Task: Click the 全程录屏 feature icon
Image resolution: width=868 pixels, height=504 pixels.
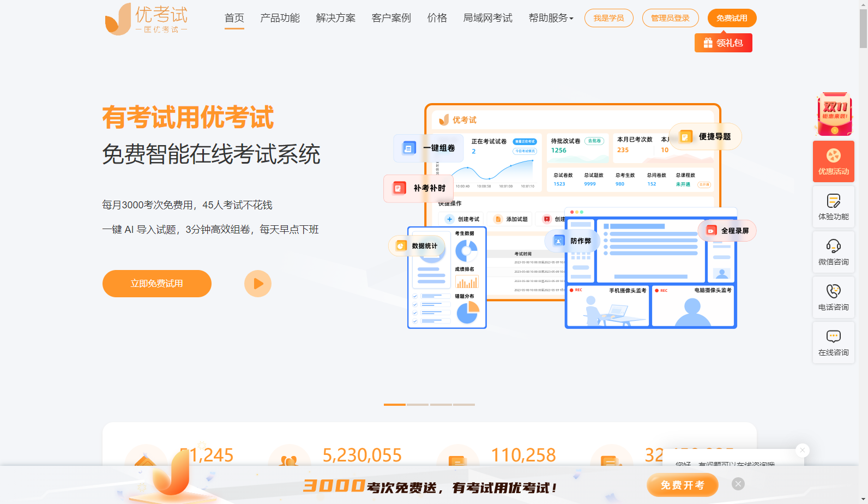Action: click(x=727, y=231)
